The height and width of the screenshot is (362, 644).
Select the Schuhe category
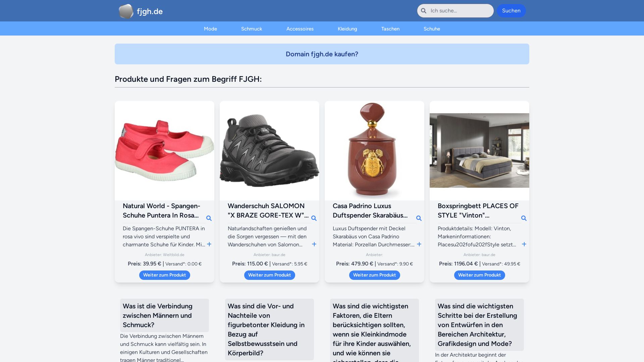432,29
